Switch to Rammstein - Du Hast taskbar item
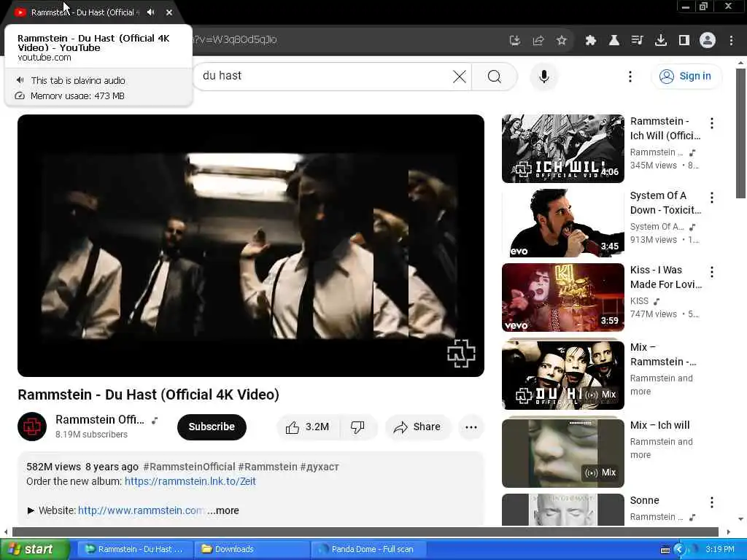The width and height of the screenshot is (747, 560). pyautogui.click(x=134, y=549)
